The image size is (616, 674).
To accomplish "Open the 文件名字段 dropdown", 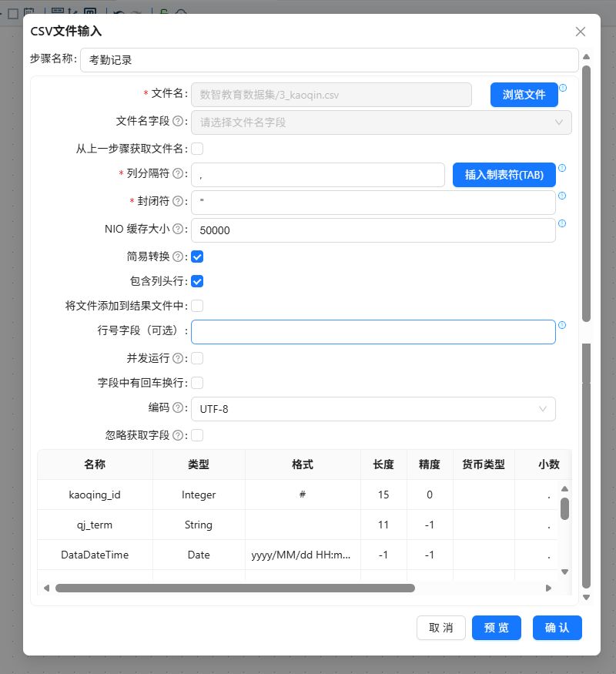I will pyautogui.click(x=381, y=122).
